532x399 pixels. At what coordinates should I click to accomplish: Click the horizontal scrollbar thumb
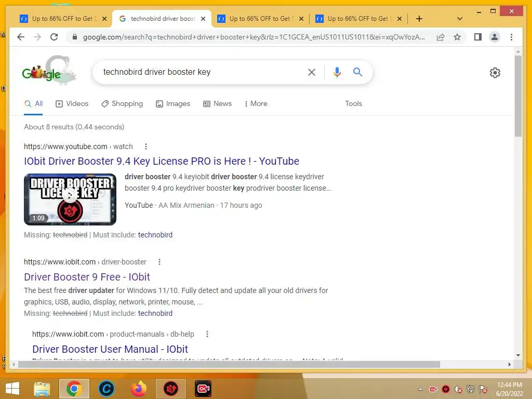point(229,364)
